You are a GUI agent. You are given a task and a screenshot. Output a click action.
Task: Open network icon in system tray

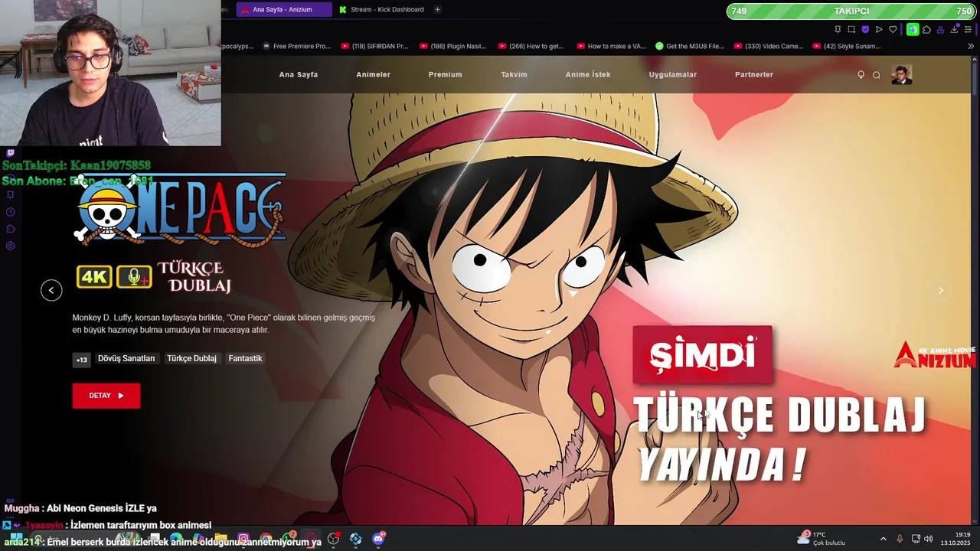915,539
